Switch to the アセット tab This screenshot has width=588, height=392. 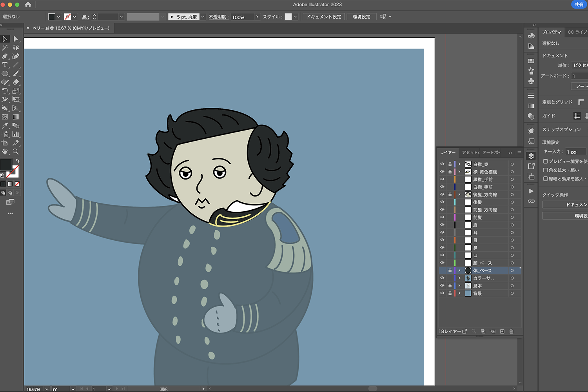(x=471, y=152)
